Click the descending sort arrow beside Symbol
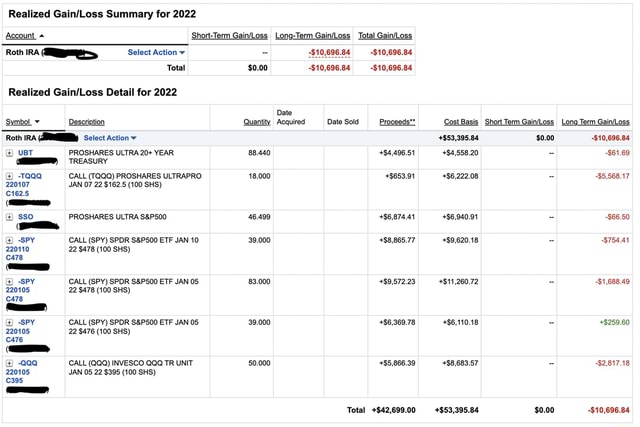The height and width of the screenshot is (427, 640). (x=37, y=122)
